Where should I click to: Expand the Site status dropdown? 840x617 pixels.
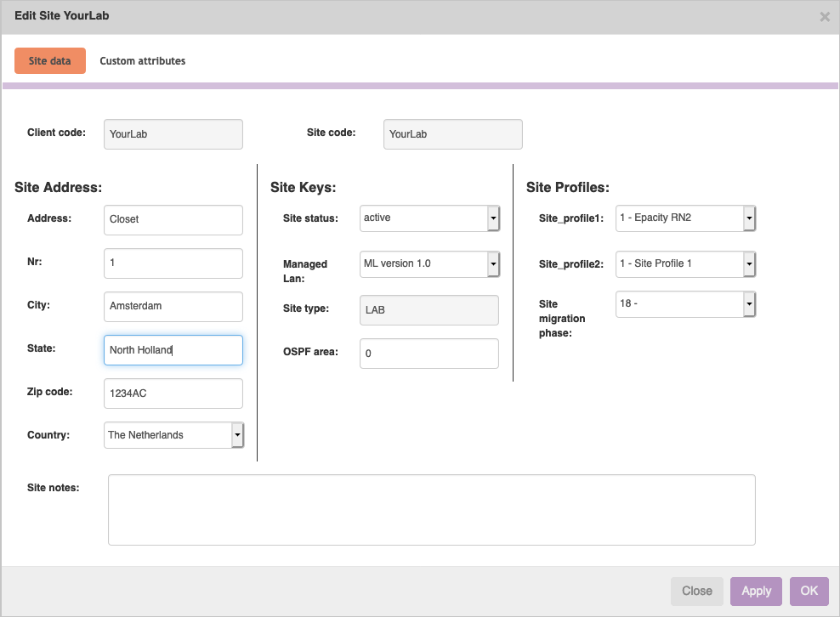pyautogui.click(x=429, y=218)
